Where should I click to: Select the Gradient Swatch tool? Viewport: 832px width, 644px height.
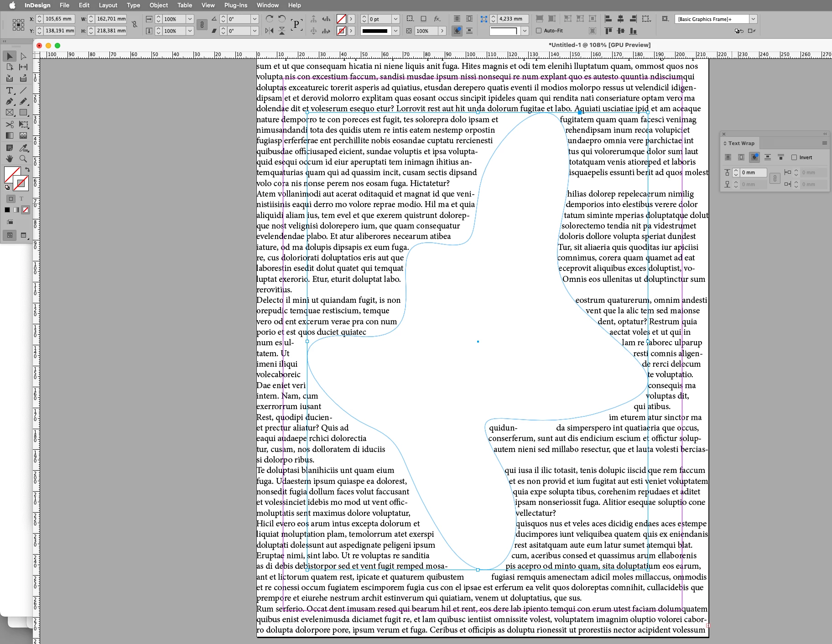click(x=10, y=135)
